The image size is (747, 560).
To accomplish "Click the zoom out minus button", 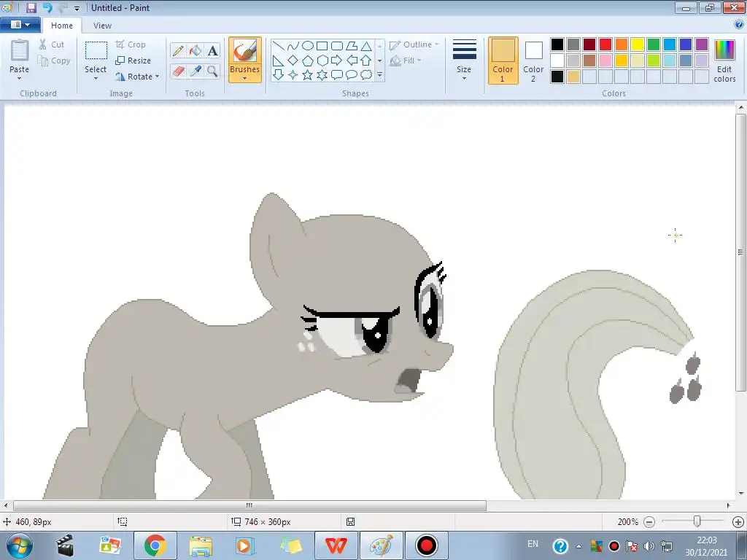I will point(649,522).
